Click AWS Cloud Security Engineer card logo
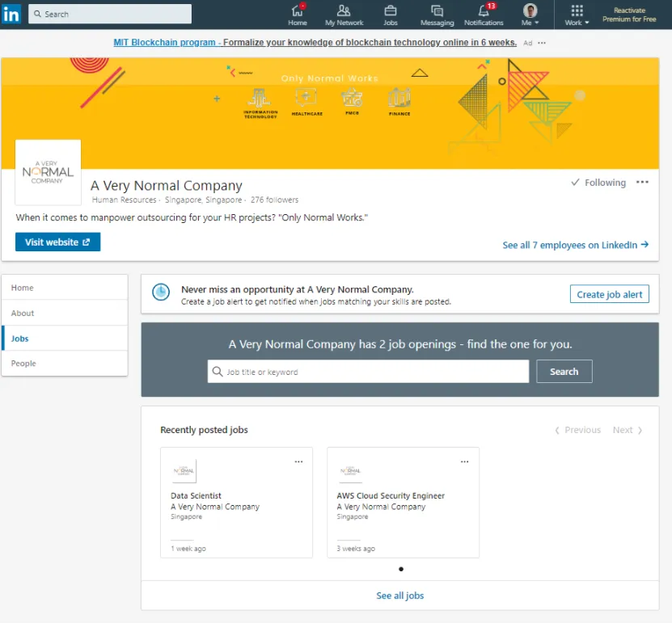The height and width of the screenshot is (623, 672). click(351, 471)
